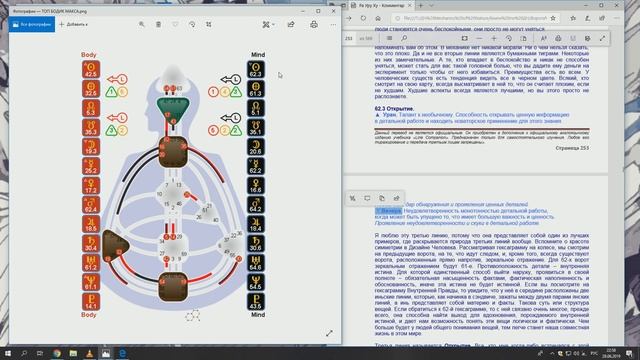Screen dimensions: 640x360
Task: Switch to Edge via the taskbar icon
Action: tap(122, 353)
